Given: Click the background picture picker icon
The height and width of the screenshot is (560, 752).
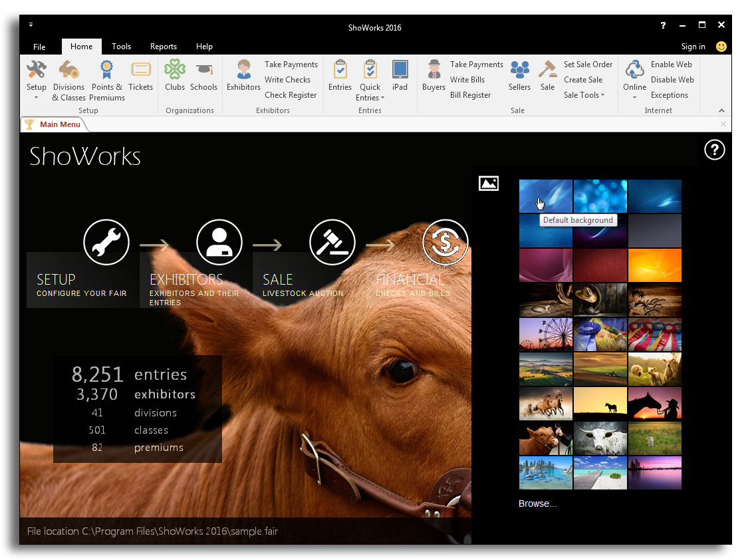Looking at the screenshot, I should [x=489, y=184].
